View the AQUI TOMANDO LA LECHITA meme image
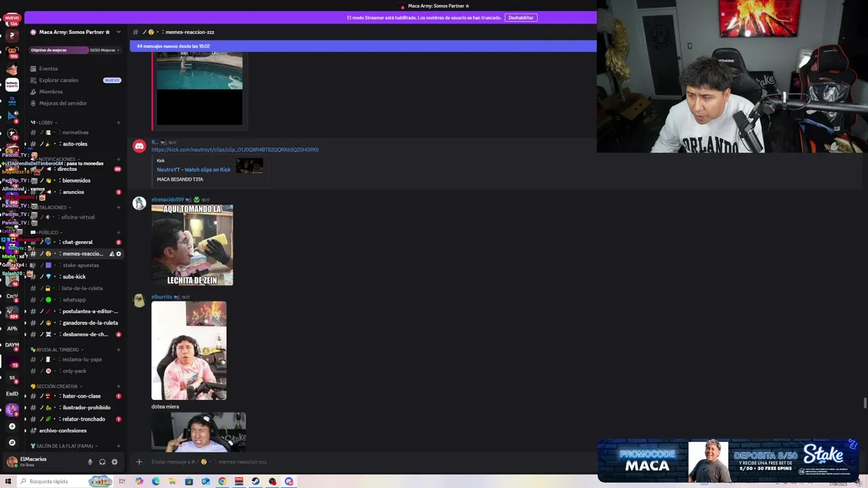Image resolution: width=868 pixels, height=488 pixels. click(x=192, y=245)
